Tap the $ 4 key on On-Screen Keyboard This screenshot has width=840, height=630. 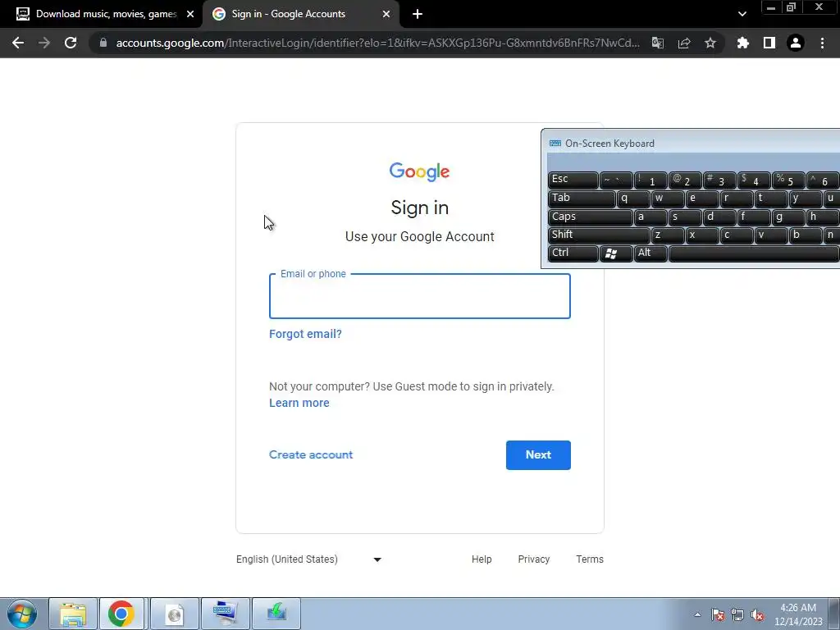tap(754, 180)
